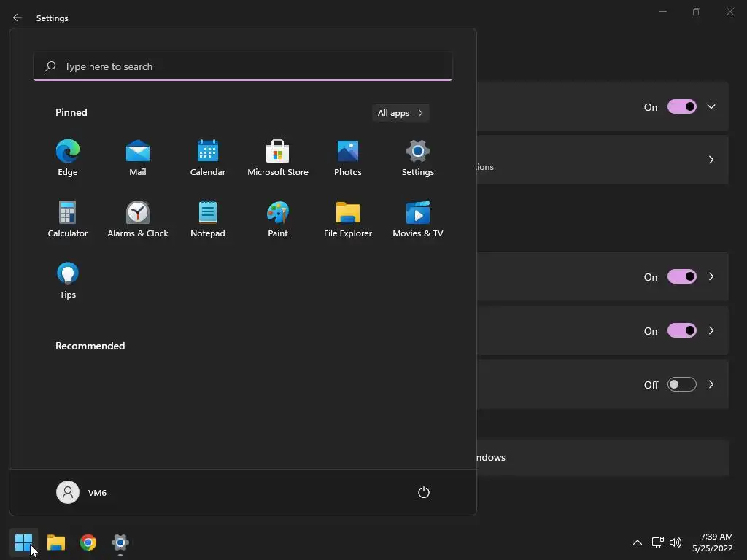Viewport: 747px width, 560px height.
Task: Open chevron beside the Off toggle
Action: click(x=711, y=384)
